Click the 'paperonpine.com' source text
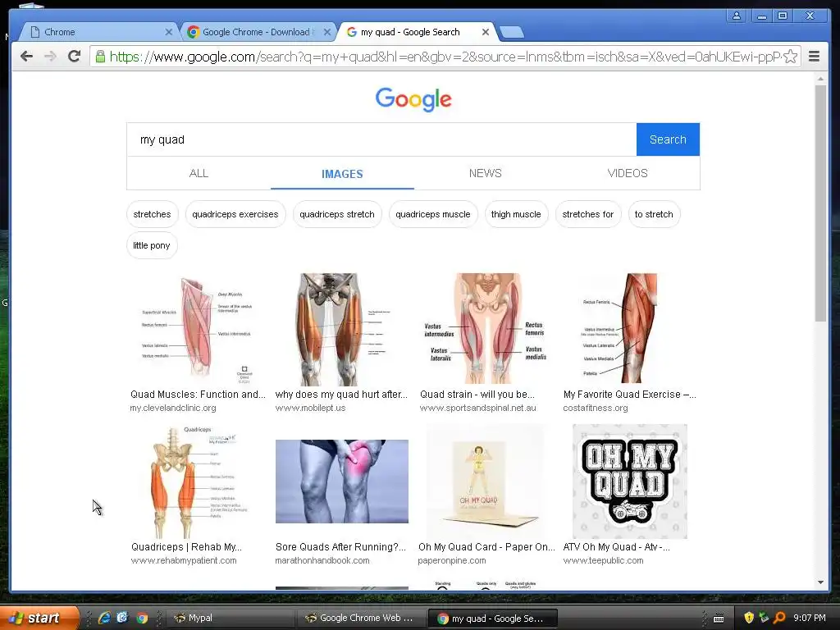 pos(452,560)
